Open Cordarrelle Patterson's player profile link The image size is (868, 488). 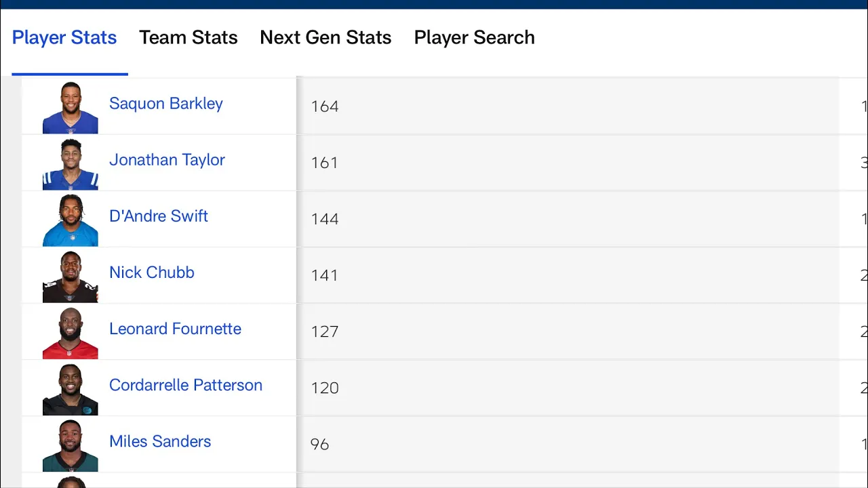(x=186, y=385)
